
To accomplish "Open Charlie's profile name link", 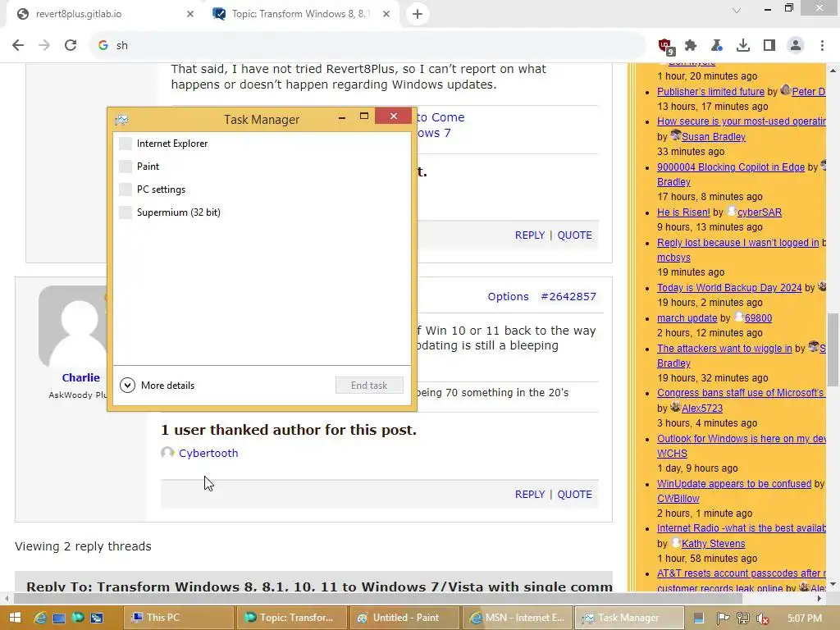I will coord(81,377).
